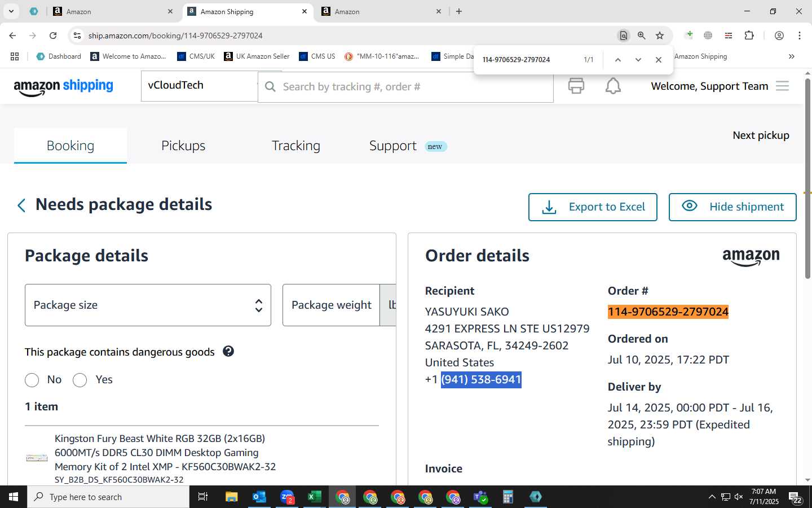Open a new browser tab
The height and width of the screenshot is (508, 812).
(459, 11)
